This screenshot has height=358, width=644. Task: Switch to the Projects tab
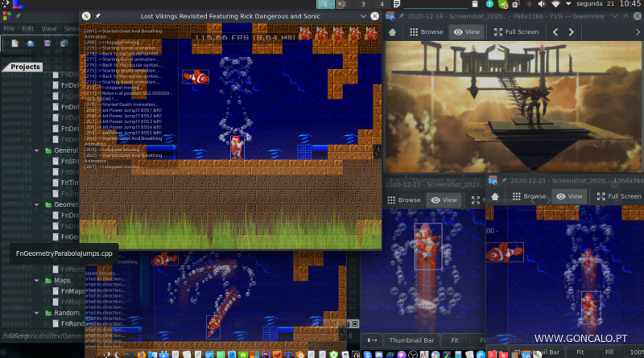tap(25, 67)
